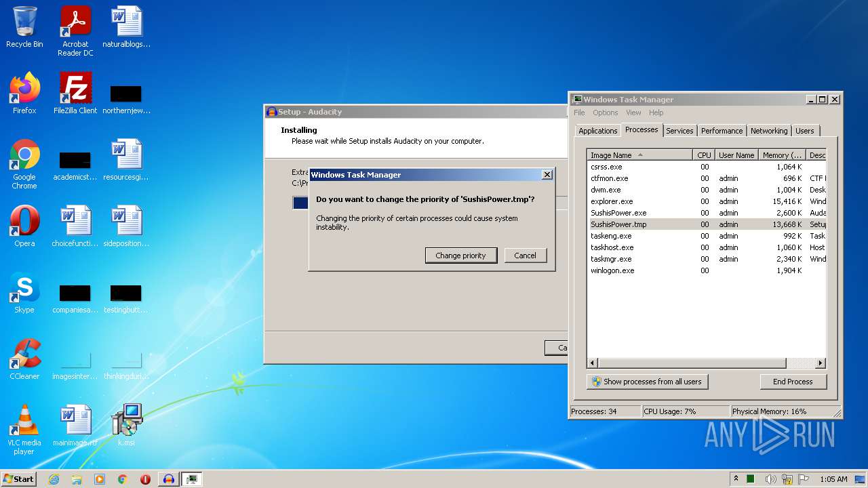Select the VLC media player desktop icon
This screenshot has height=488, width=868.
24,430
